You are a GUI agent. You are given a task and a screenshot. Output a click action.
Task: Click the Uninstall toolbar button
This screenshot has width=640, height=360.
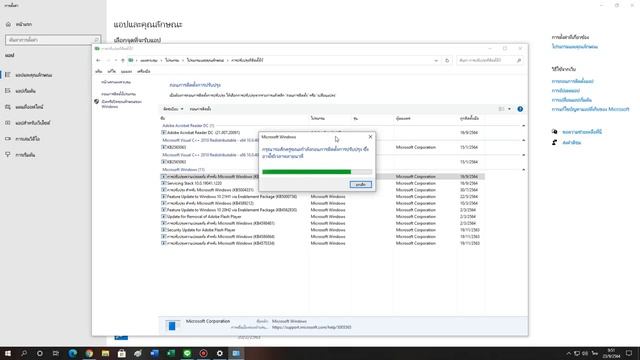200,109
